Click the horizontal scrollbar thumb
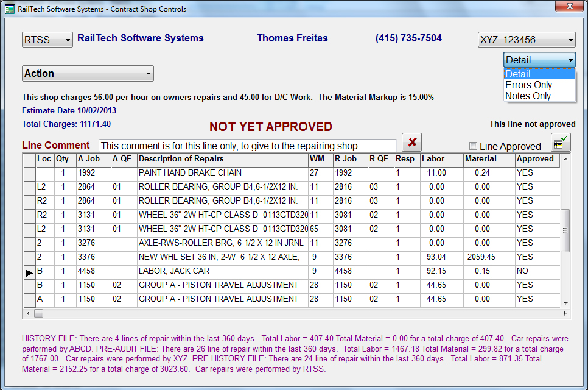Image resolution: width=588 pixels, height=390 pixels. [x=38, y=313]
